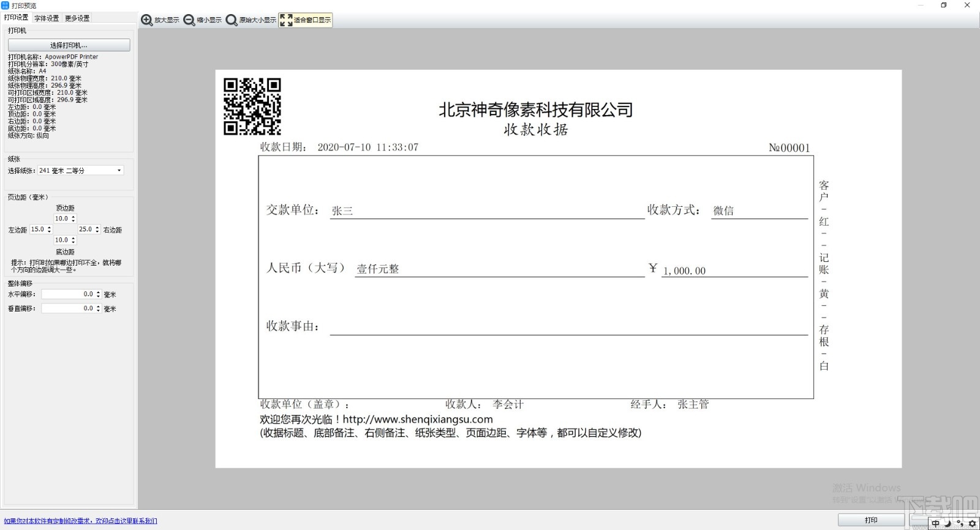
Task: Open the app icon in title bar
Action: 6,6
